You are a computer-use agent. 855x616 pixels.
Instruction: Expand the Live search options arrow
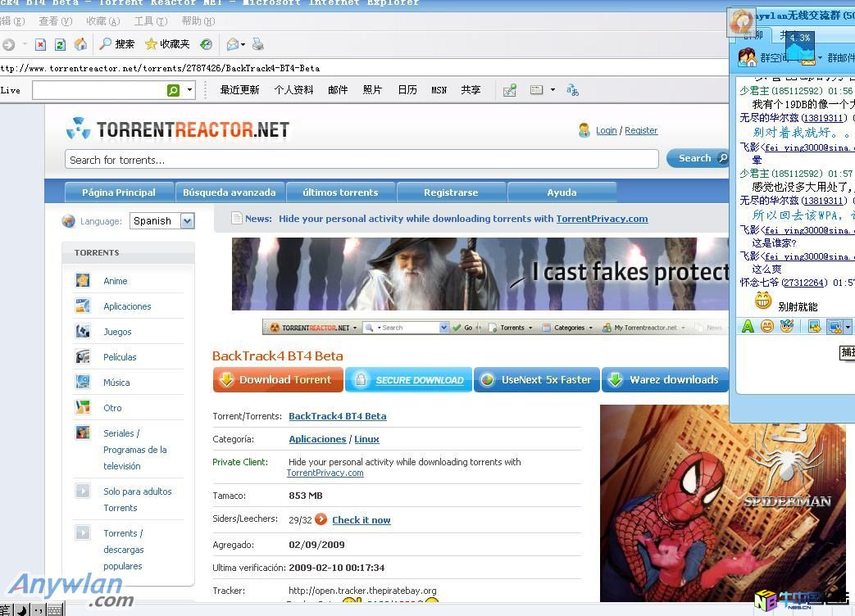[x=189, y=90]
